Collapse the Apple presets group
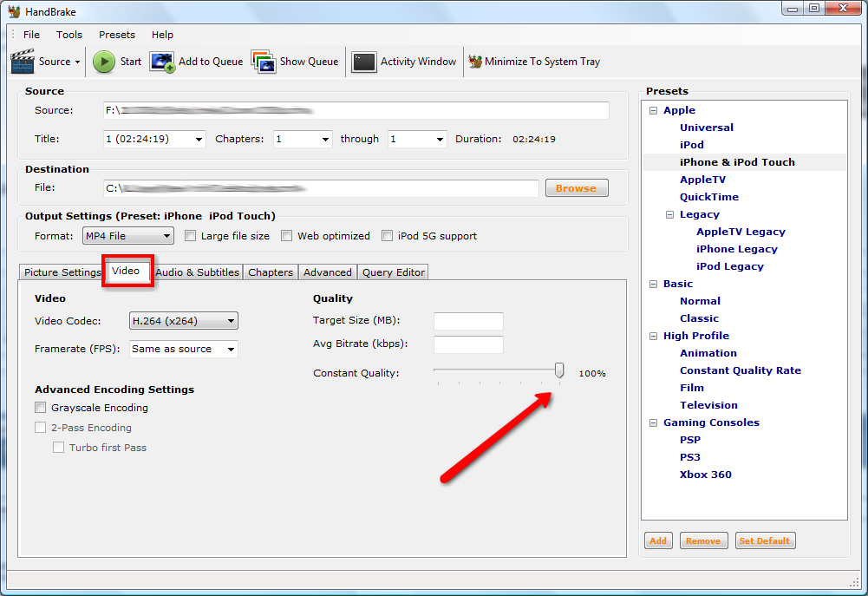The width and height of the screenshot is (868, 596). point(653,110)
